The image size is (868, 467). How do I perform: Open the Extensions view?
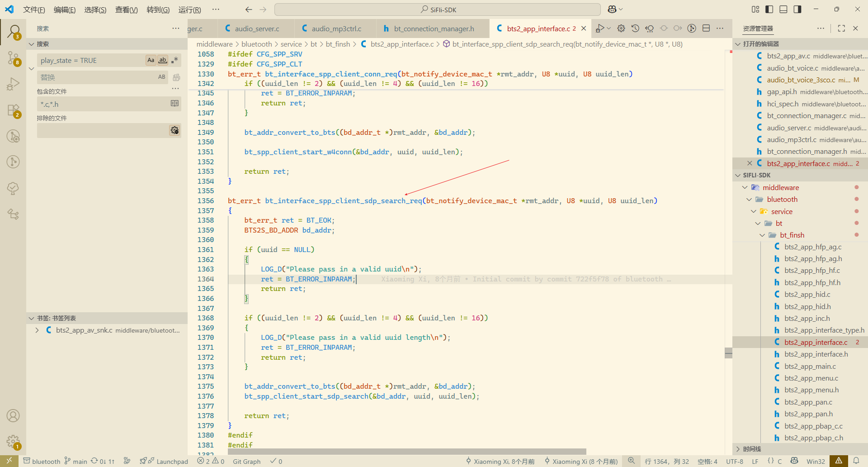pos(13,110)
